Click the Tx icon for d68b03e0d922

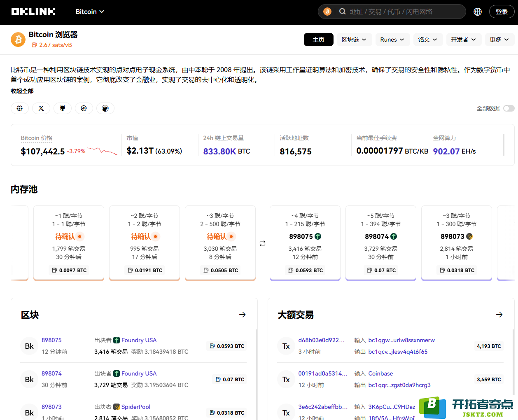tap(286, 346)
